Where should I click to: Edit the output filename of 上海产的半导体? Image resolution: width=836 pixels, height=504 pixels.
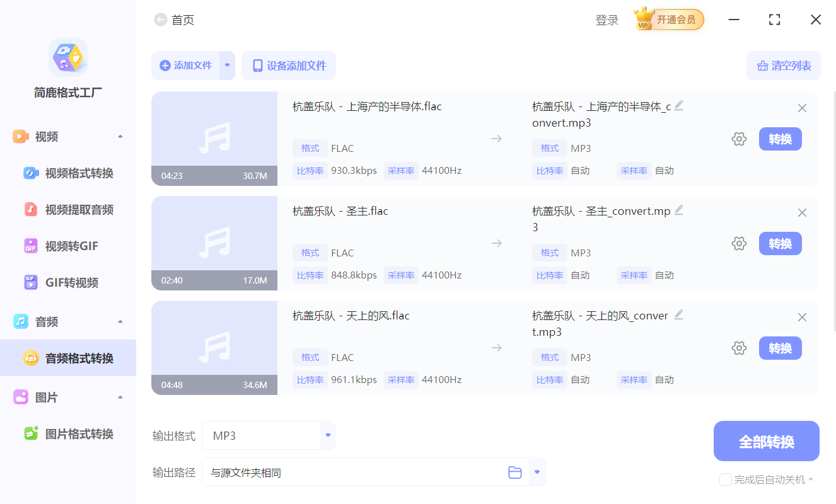[x=679, y=105]
